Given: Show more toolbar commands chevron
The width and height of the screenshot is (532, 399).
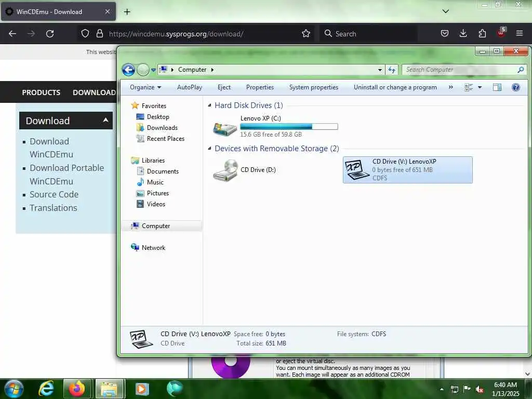Looking at the screenshot, I should click(450, 87).
